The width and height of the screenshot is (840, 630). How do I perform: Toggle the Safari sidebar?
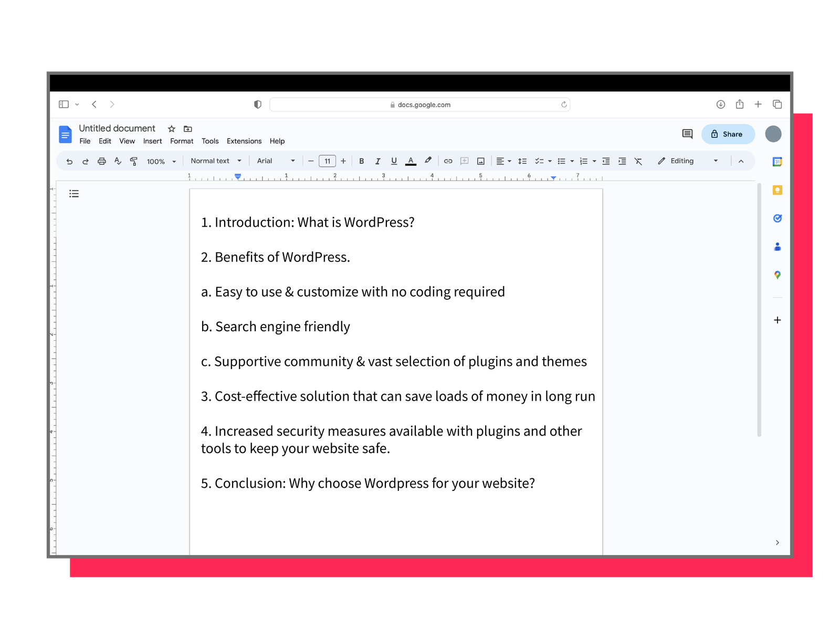64,104
